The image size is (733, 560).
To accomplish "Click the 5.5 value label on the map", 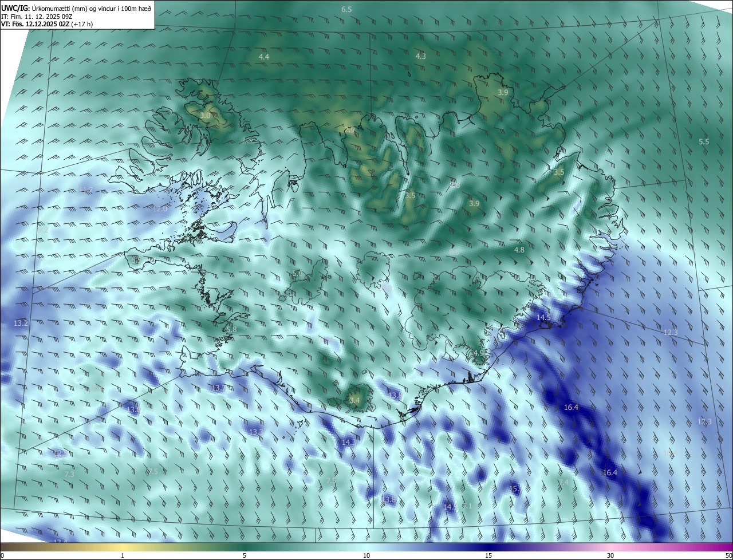I will [x=704, y=142].
